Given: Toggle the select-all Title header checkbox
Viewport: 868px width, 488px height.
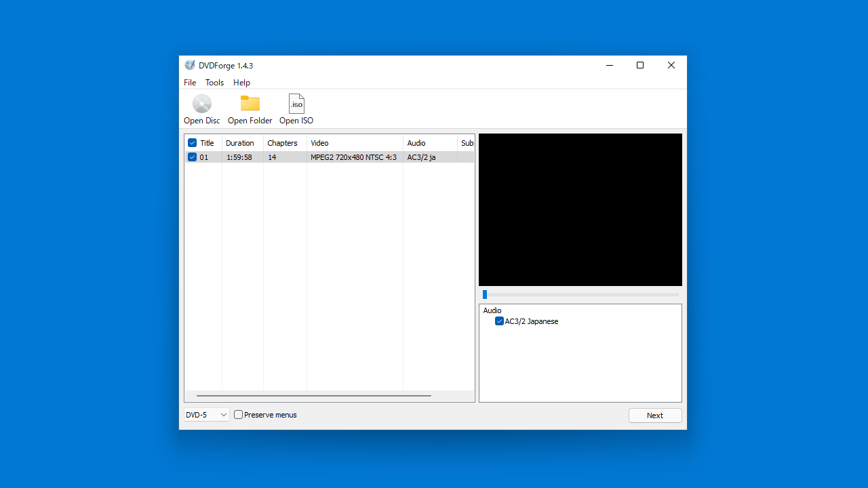Looking at the screenshot, I should tap(192, 143).
